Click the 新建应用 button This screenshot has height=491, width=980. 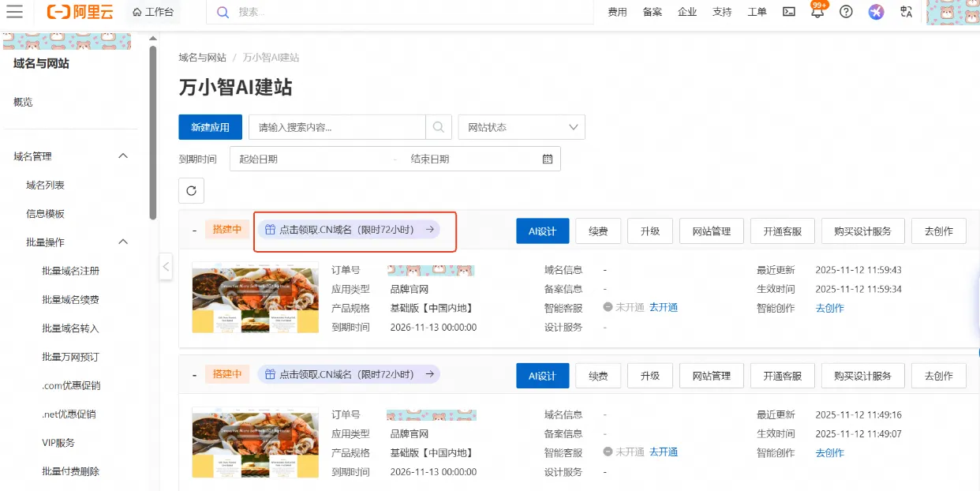(x=210, y=127)
